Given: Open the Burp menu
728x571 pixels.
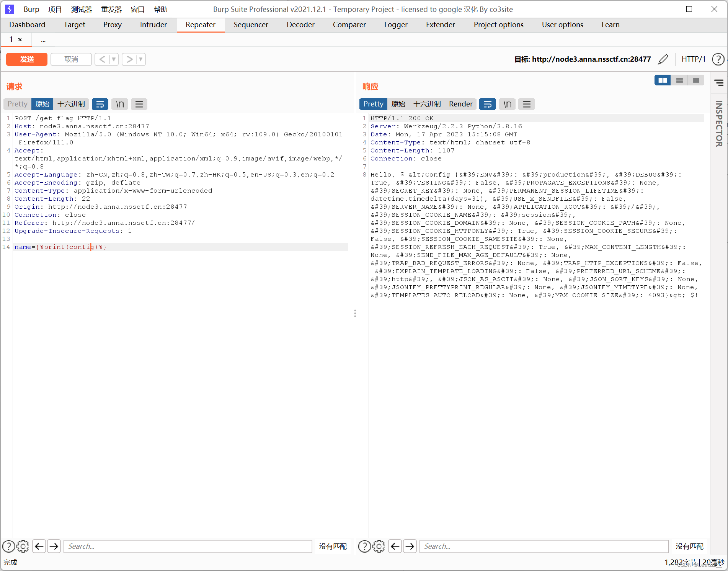Looking at the screenshot, I should (31, 9).
